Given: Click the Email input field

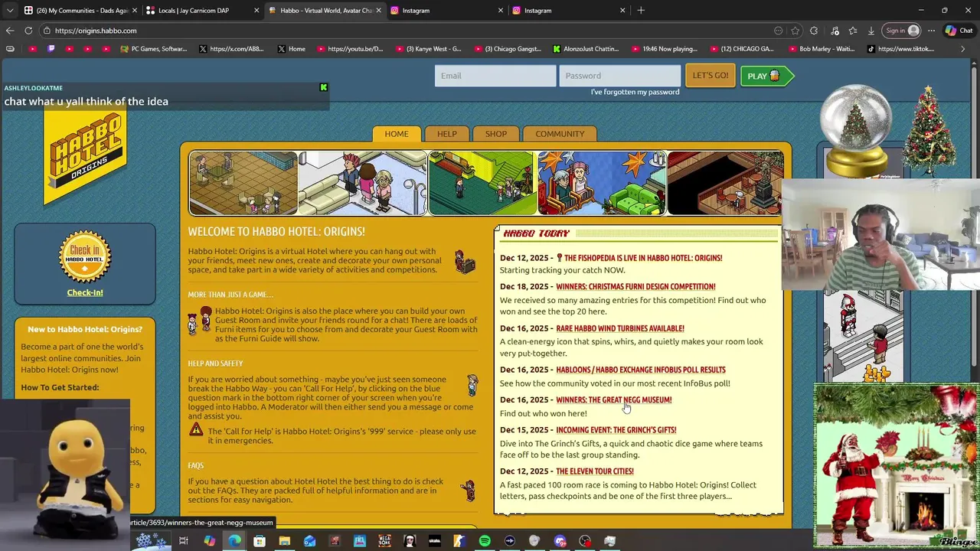Looking at the screenshot, I should (495, 76).
